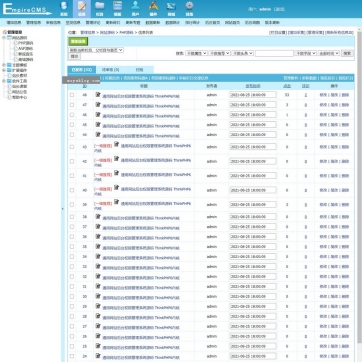This screenshot has width=362, height=362.
Task: Click the article icon in recommended row ID 40
Action: (x=116, y=187)
